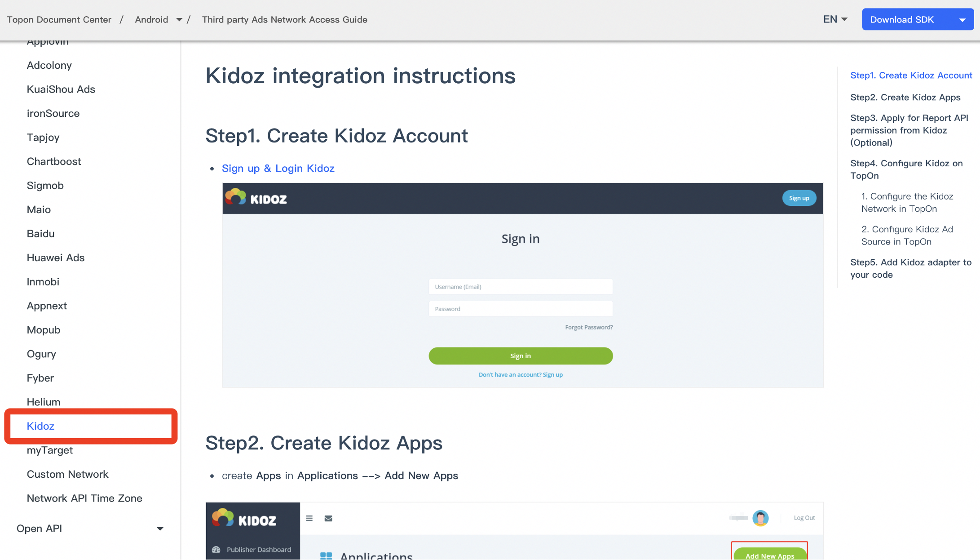Open the Download SDK dropdown arrow
Screen dimensions: 980x560
coord(962,20)
